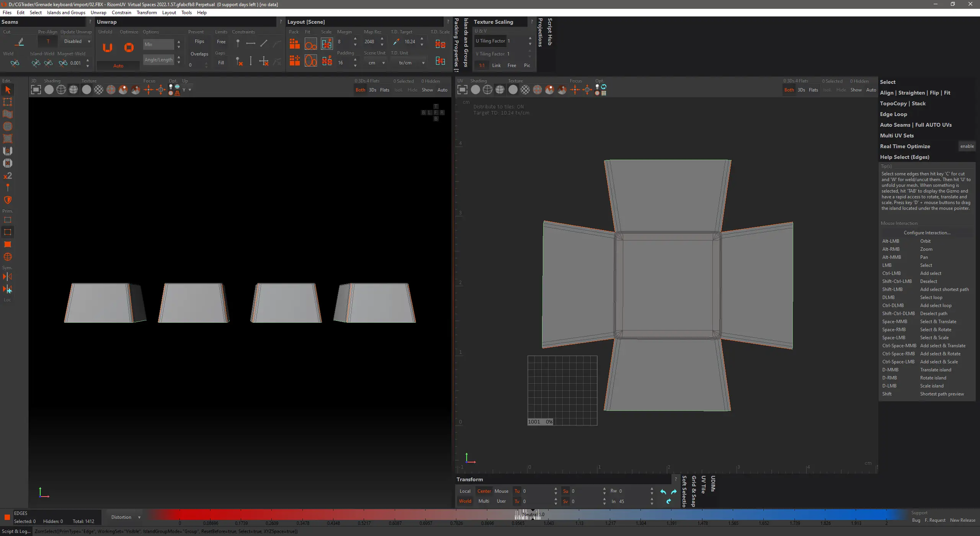
Task: Open the Update Unwrap Disabled dropdown
Action: (77, 41)
